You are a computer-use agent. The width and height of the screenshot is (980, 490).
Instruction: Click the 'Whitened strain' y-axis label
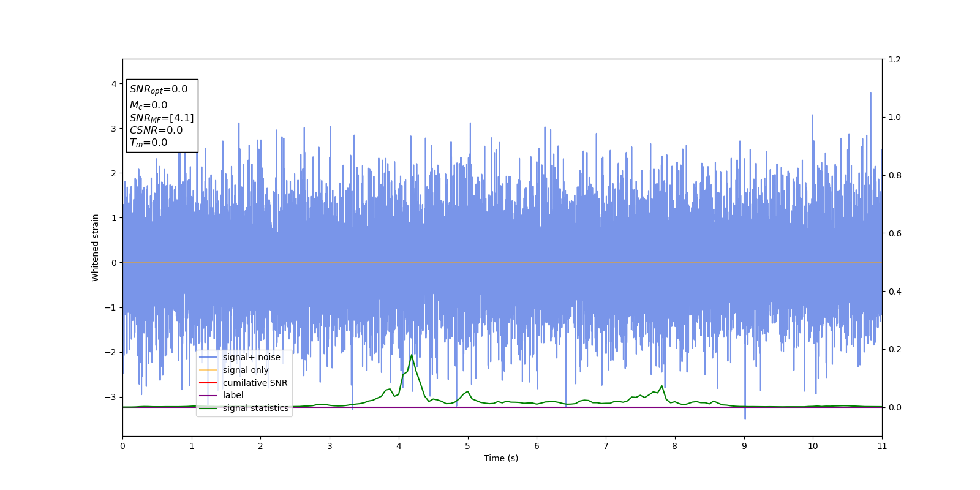(96, 247)
